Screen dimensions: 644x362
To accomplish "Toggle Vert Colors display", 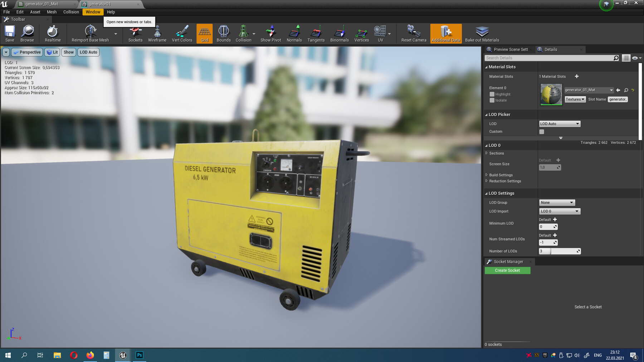I will point(182,34).
